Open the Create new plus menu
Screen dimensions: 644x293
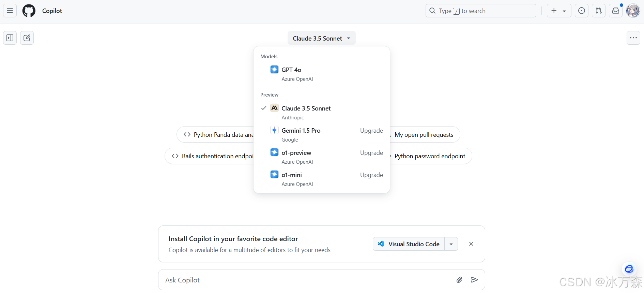click(x=559, y=11)
